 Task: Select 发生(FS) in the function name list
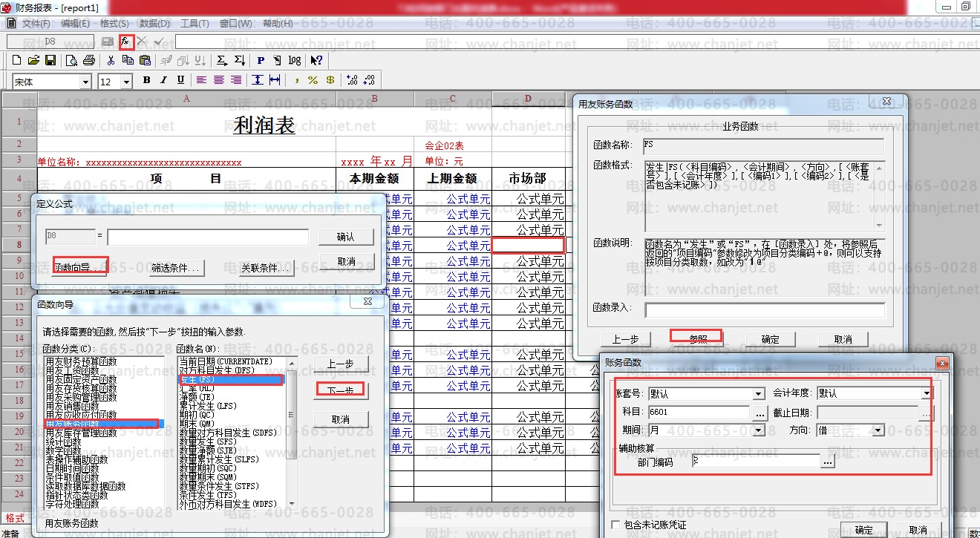230,380
